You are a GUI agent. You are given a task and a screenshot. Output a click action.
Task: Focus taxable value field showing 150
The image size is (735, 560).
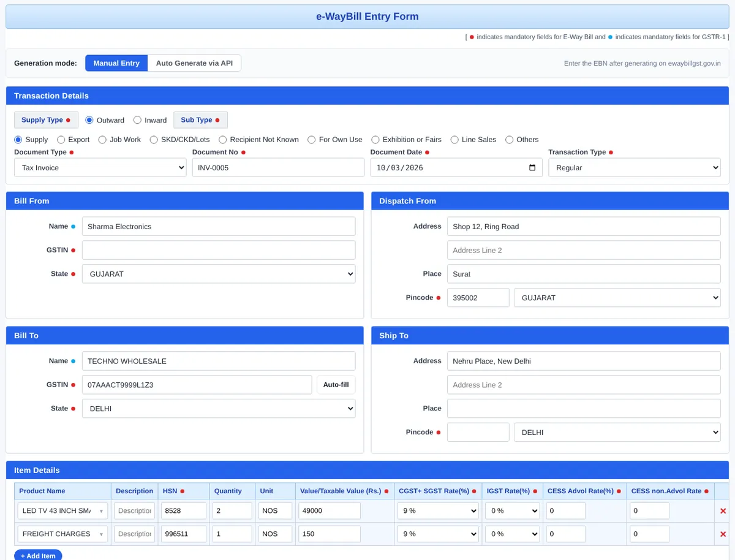330,534
